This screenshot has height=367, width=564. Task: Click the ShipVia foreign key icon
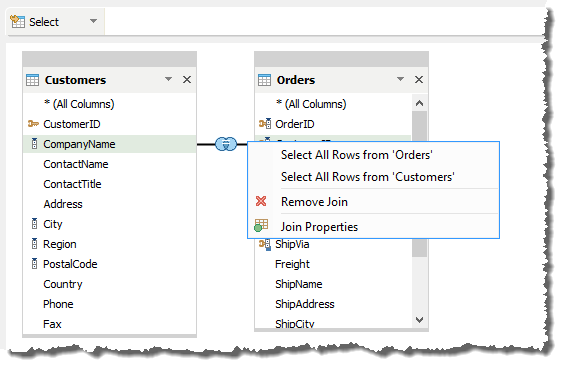(265, 245)
